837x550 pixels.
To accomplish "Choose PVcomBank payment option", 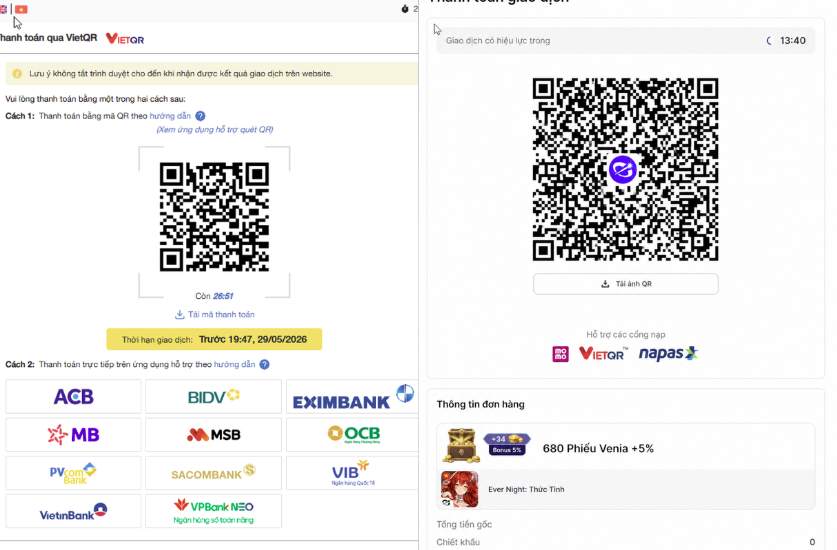I will pyautogui.click(x=74, y=473).
